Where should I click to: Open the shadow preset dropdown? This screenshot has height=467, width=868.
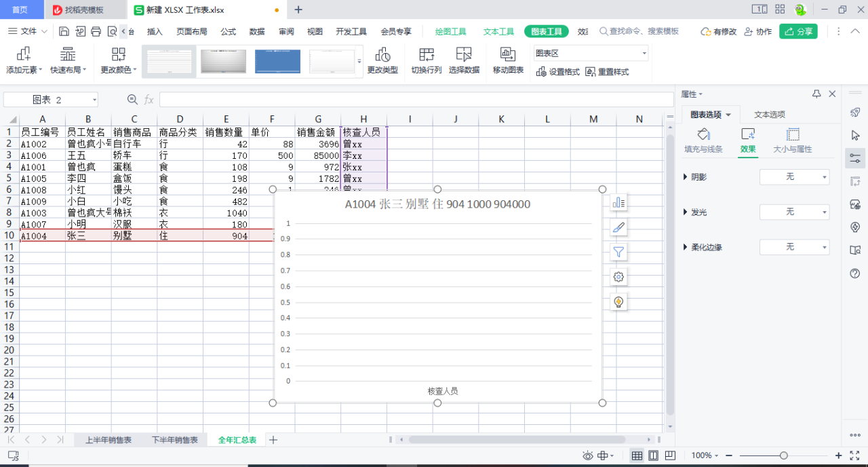click(794, 177)
